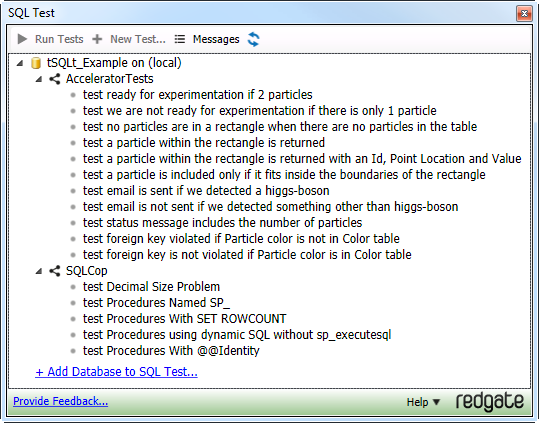Click status dot of 'sp_executesql' test
The height and width of the screenshot is (423, 539).
point(73,335)
